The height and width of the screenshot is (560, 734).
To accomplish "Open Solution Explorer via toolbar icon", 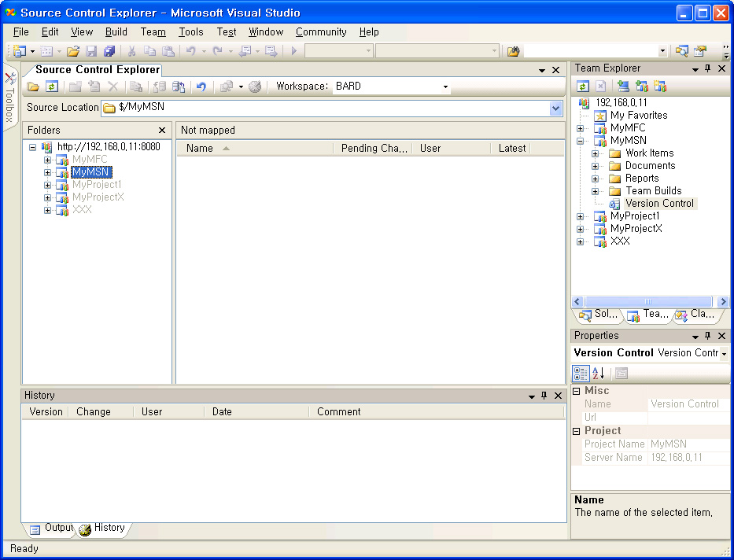I will [x=682, y=51].
